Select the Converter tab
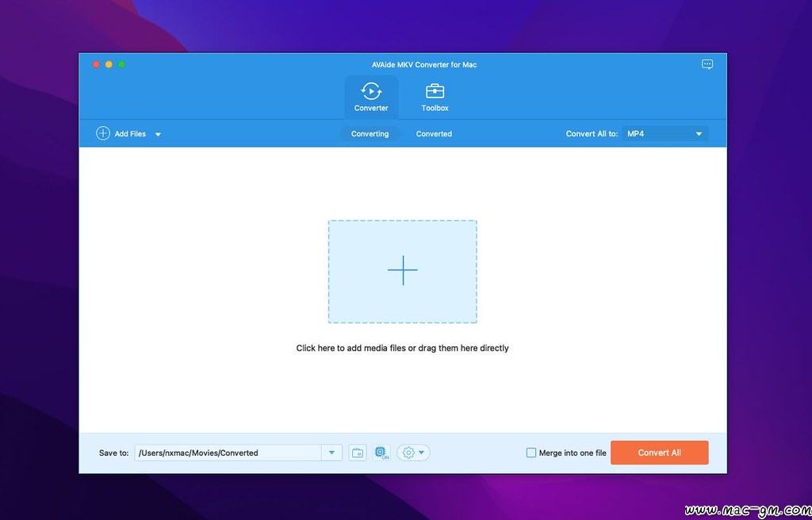812x520 pixels. (371, 97)
